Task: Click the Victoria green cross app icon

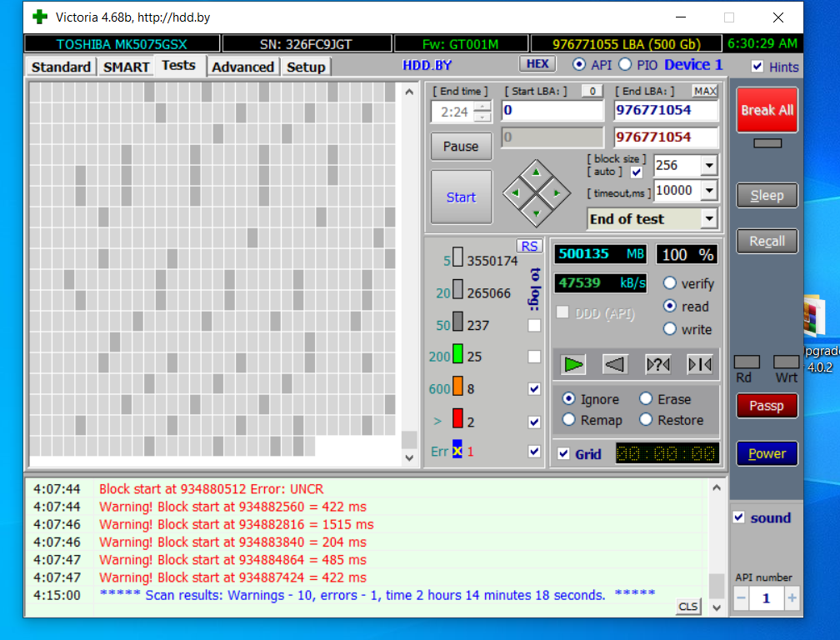Action: point(40,17)
